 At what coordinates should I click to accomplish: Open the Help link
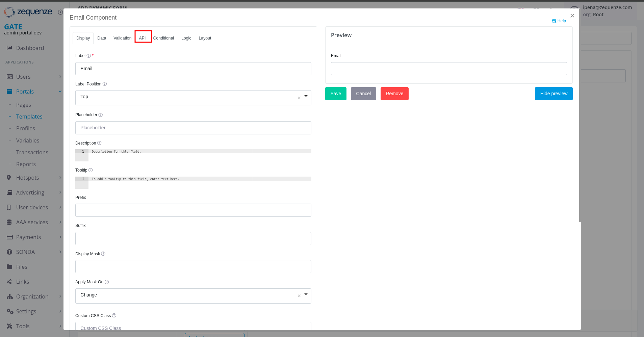(559, 21)
